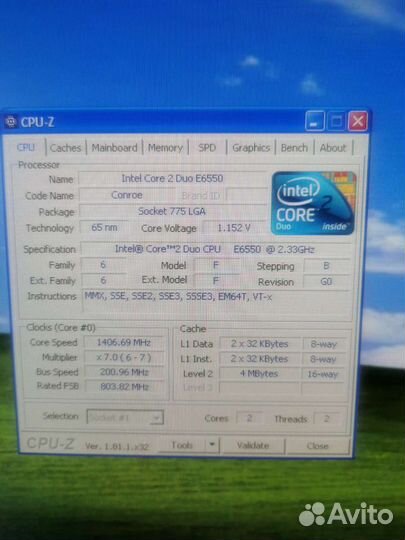
Task: Click the CPU-Z window title text
Action: click(x=37, y=122)
